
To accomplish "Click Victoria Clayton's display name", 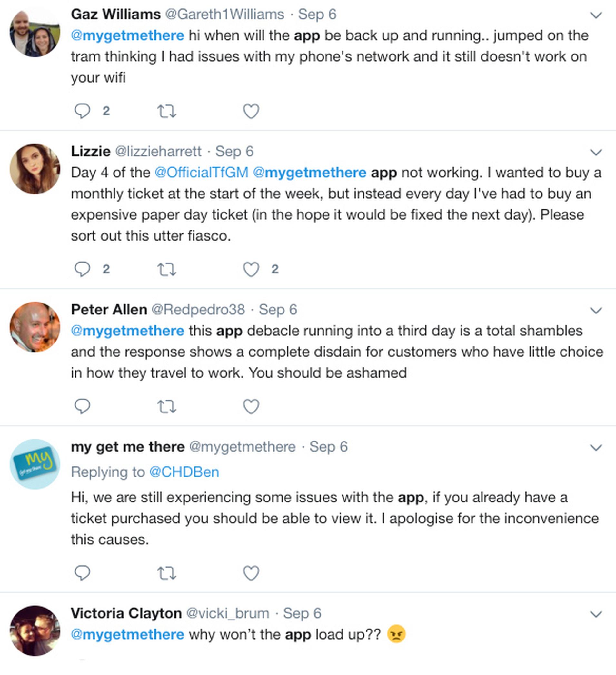I will [x=126, y=613].
